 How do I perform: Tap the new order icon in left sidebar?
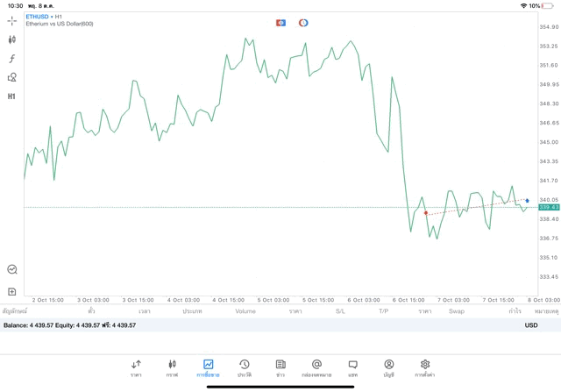click(12, 291)
